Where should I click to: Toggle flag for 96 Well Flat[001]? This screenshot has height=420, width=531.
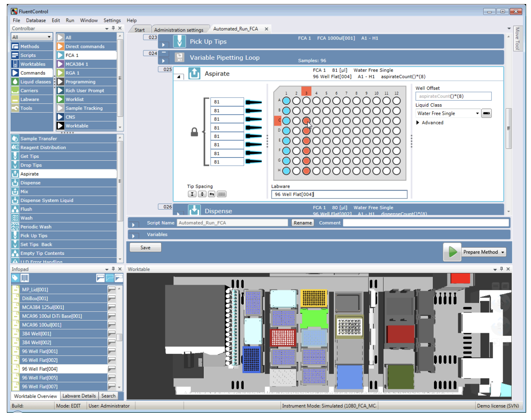112,351
